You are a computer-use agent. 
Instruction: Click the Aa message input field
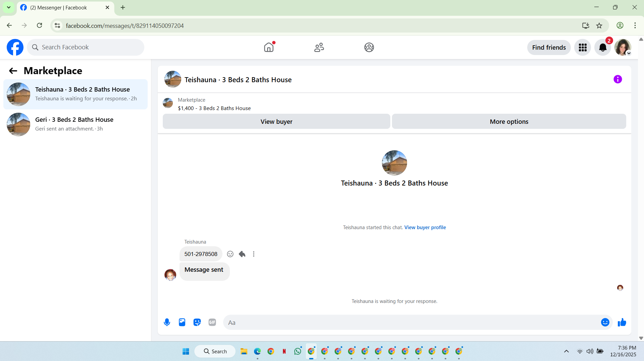(413, 322)
